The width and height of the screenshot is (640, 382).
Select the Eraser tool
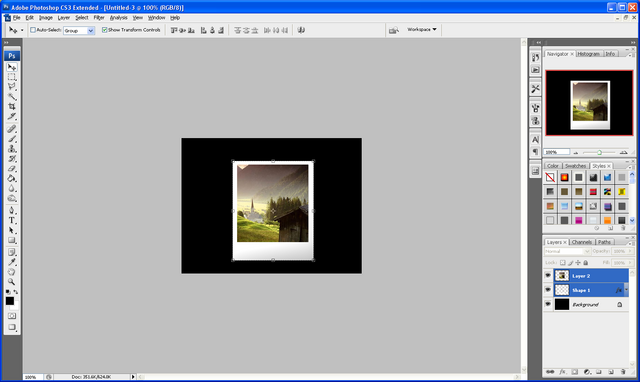point(12,169)
